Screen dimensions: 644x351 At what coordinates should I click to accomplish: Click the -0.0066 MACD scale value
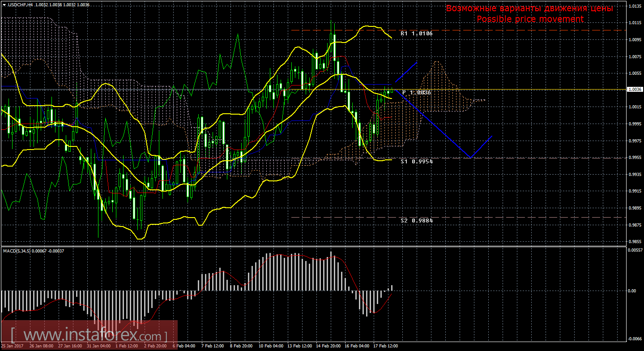pos(635,338)
